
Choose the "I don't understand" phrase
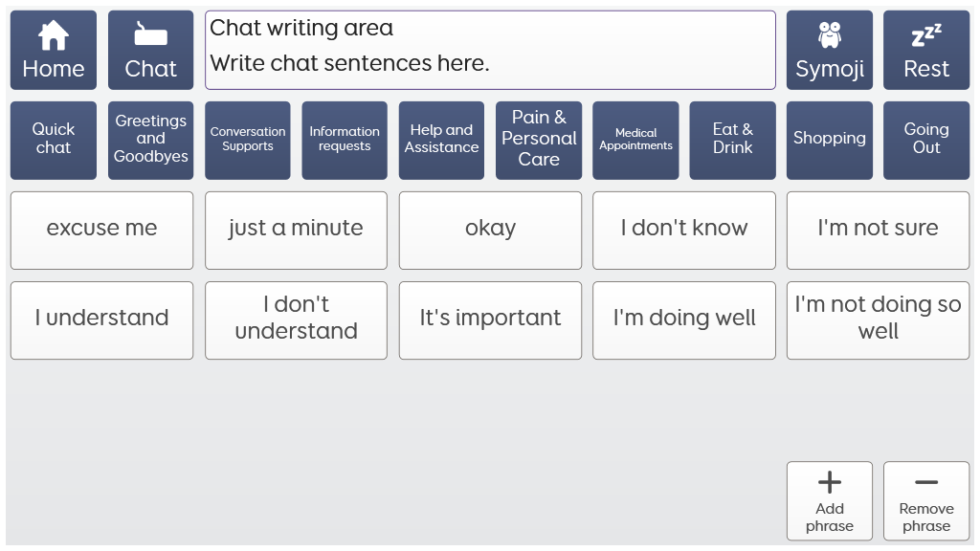(x=296, y=320)
